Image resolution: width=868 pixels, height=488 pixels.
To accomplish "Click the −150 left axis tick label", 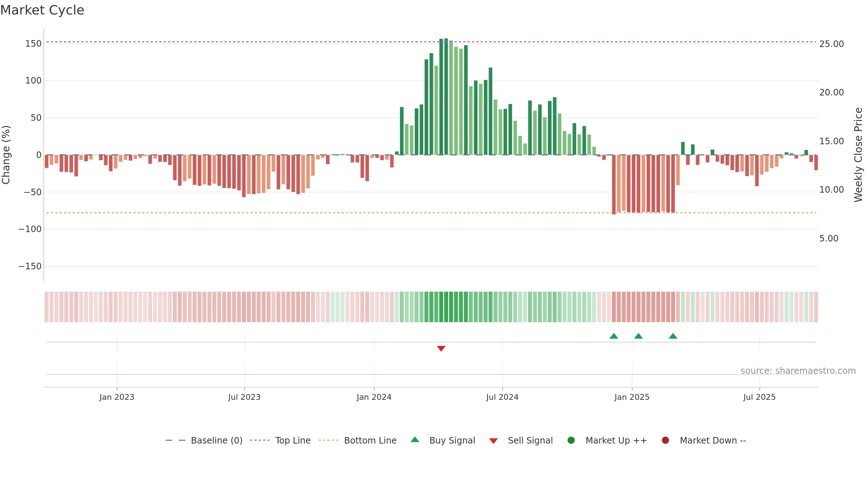I will [x=30, y=266].
